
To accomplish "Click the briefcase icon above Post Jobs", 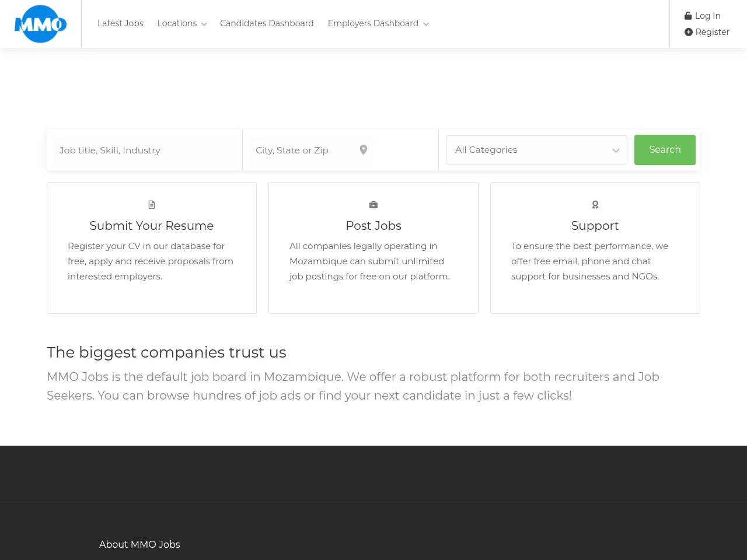I will (373, 205).
